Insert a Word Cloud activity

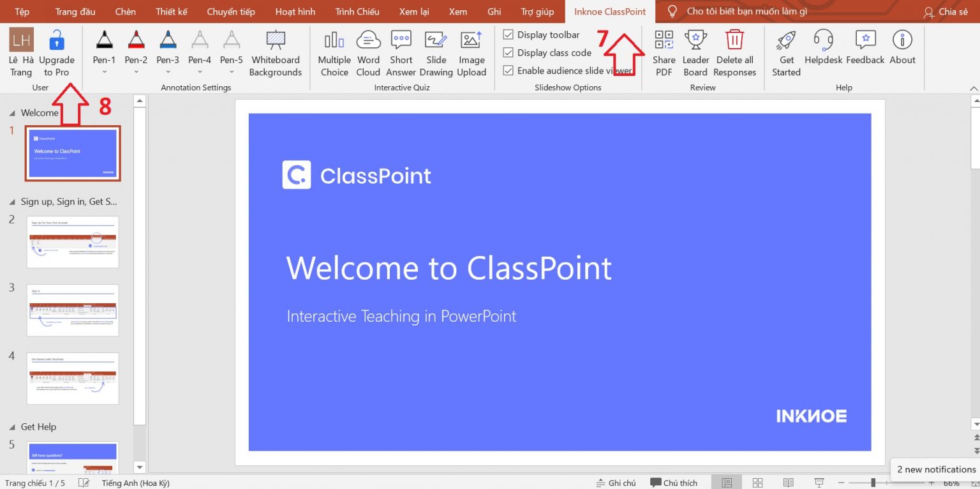pos(368,54)
